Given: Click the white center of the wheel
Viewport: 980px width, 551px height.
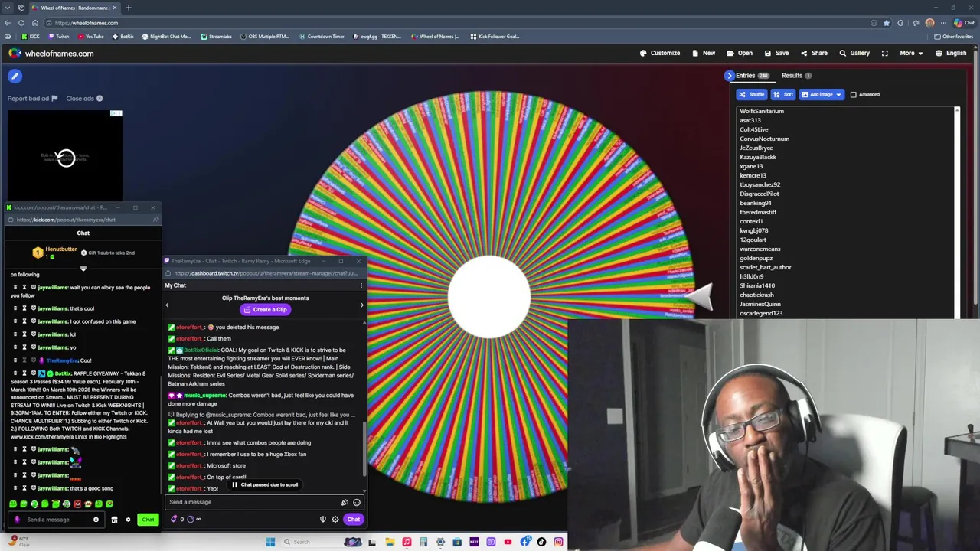Looking at the screenshot, I should [x=488, y=297].
